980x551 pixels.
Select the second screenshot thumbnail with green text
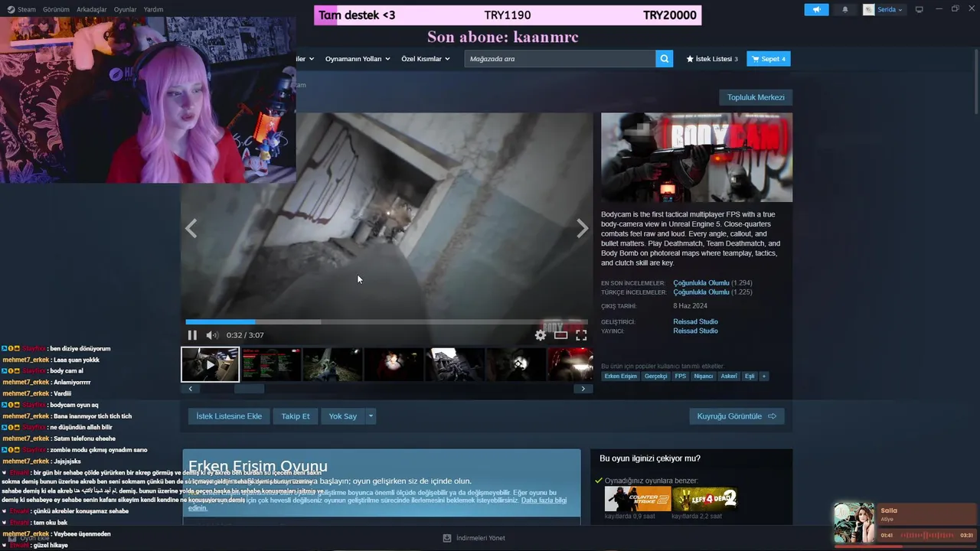[x=271, y=364]
